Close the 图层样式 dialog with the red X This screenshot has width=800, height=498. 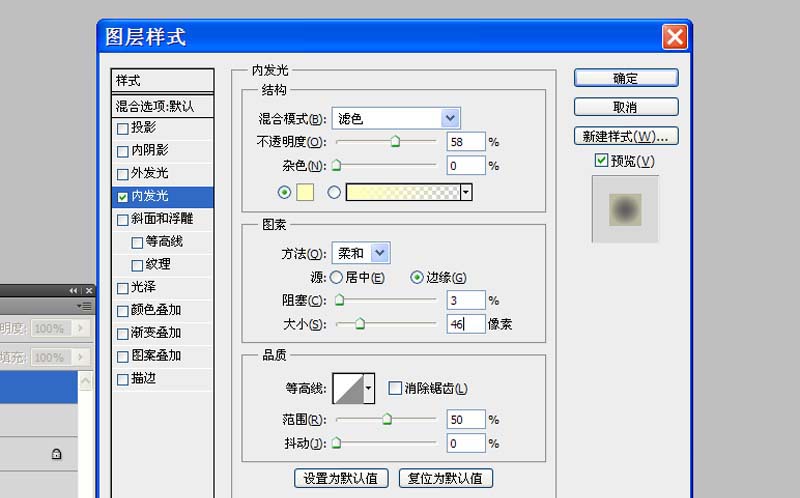674,37
